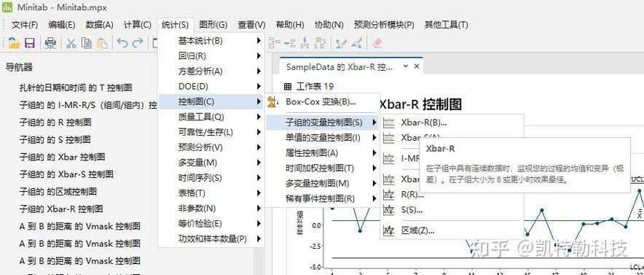
Task: Select 扎针的日期和时间 的 T 控制图 in navigator
Action: 76,88
